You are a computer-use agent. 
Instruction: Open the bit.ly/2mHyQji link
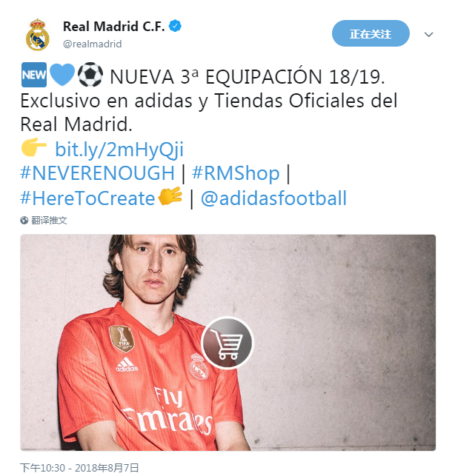119,150
